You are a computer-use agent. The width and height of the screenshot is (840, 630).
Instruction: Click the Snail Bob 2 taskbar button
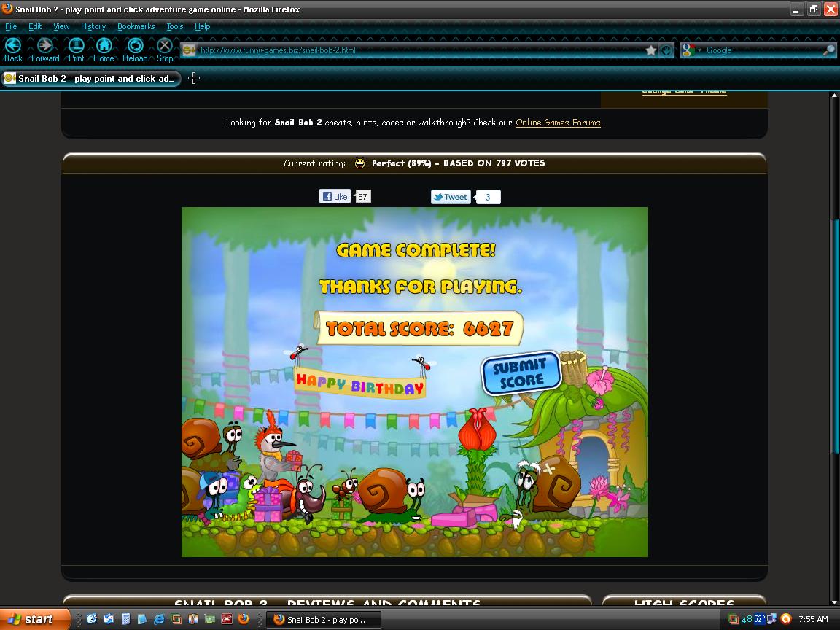pyautogui.click(x=324, y=620)
